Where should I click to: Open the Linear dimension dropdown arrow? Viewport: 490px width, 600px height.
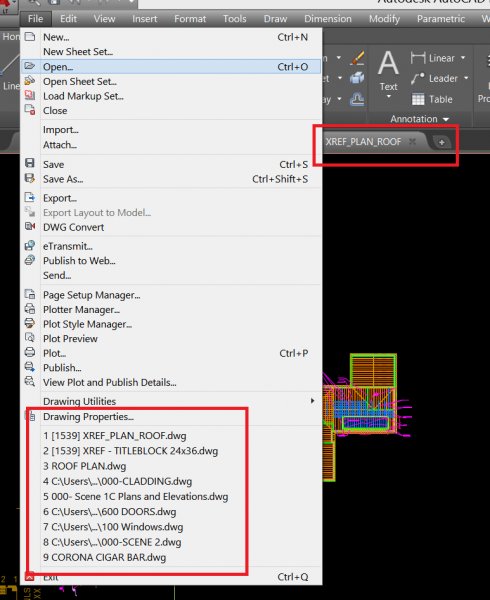463,58
